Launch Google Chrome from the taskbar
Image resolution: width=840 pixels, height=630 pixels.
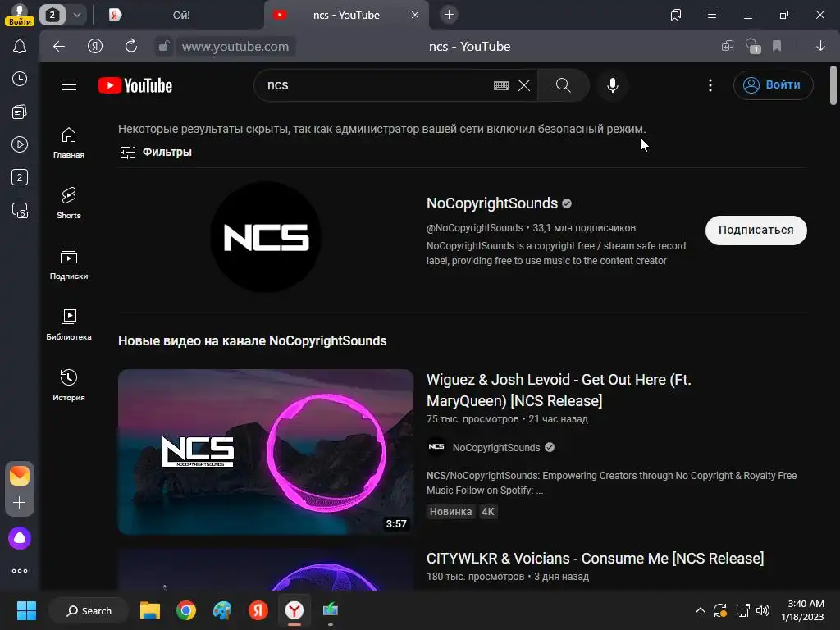coord(186,610)
